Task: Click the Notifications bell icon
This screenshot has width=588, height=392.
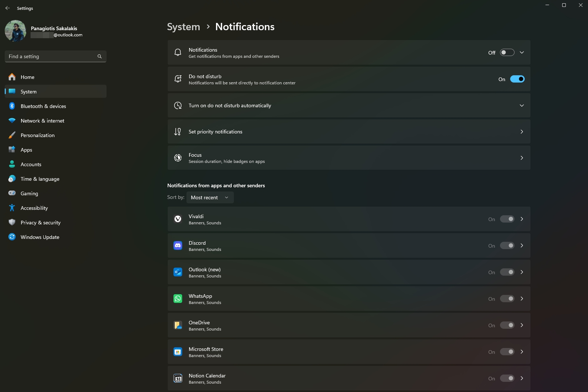Action: [x=178, y=52]
